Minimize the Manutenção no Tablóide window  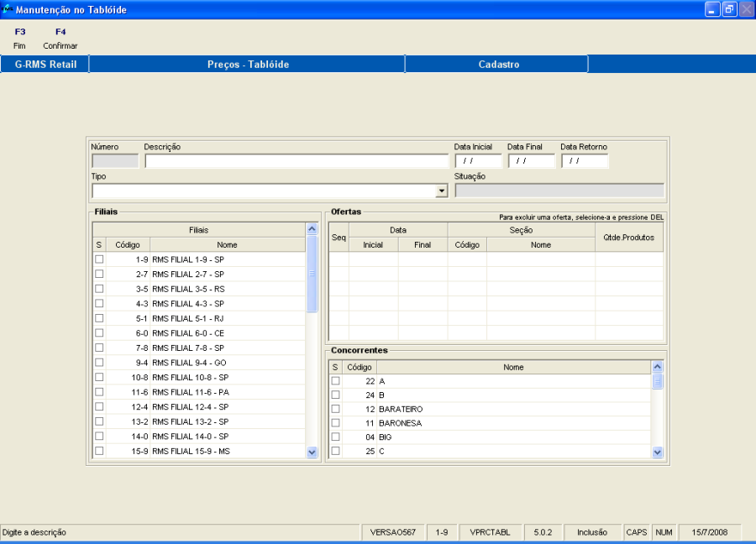[x=711, y=9]
